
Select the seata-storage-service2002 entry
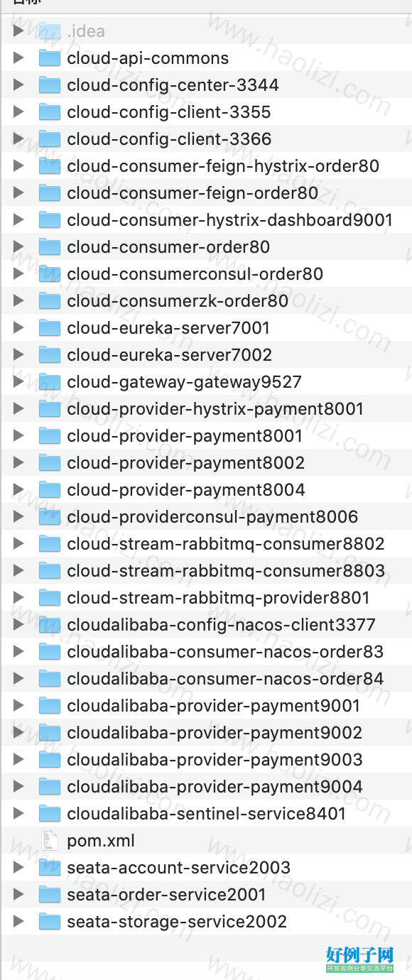tap(206, 922)
